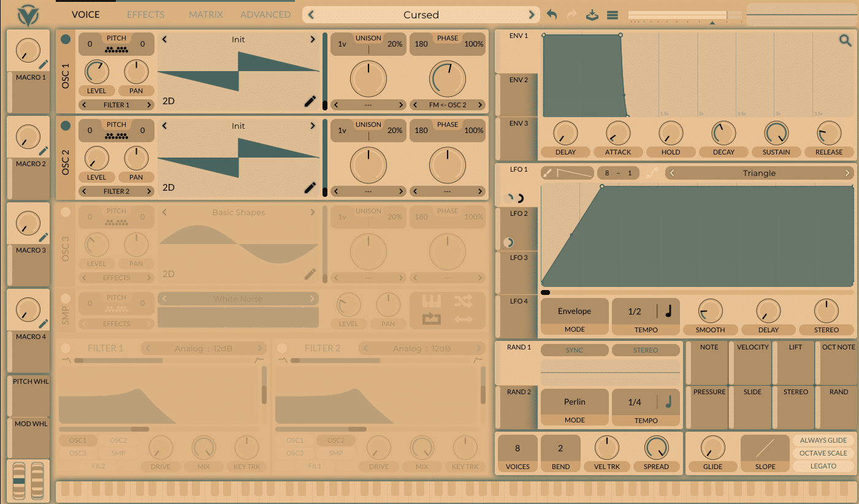This screenshot has height=504, width=859.
Task: Click the MACRO 1 edit pencil icon
Action: coord(44,64)
